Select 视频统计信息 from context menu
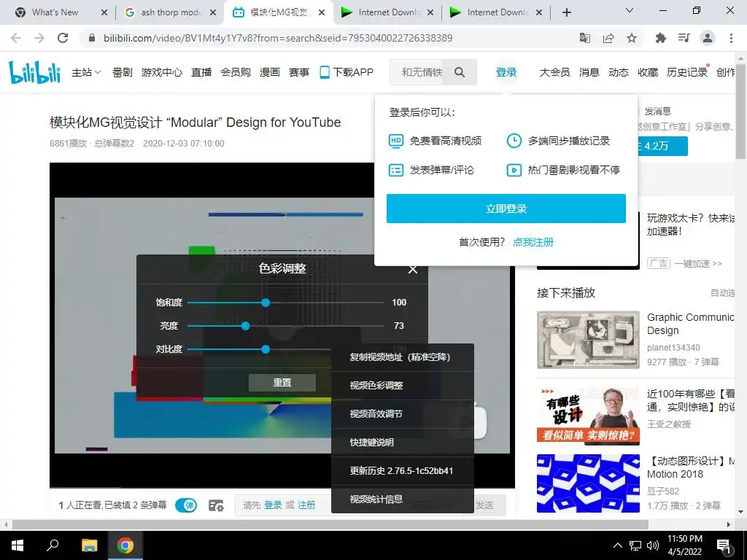The height and width of the screenshot is (560, 747). coord(403,499)
